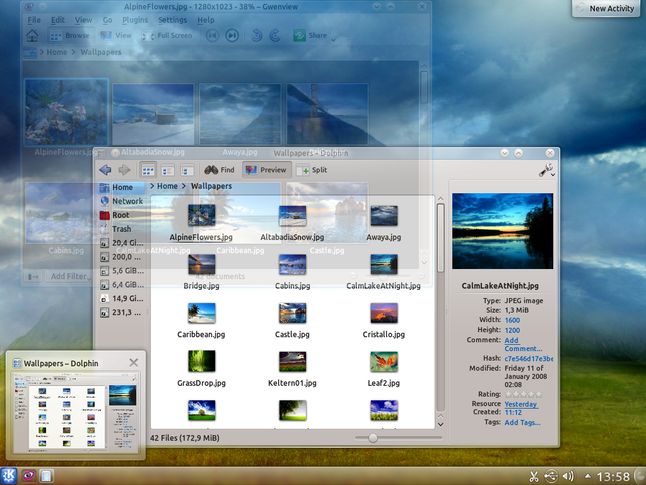Viewport: 646px width, 485px height.
Task: Click the large CalmLakeAtNight preview image
Action: (503, 231)
